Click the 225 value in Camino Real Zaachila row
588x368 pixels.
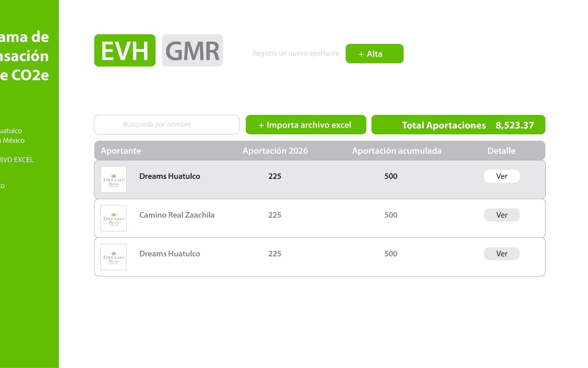pos(275,215)
